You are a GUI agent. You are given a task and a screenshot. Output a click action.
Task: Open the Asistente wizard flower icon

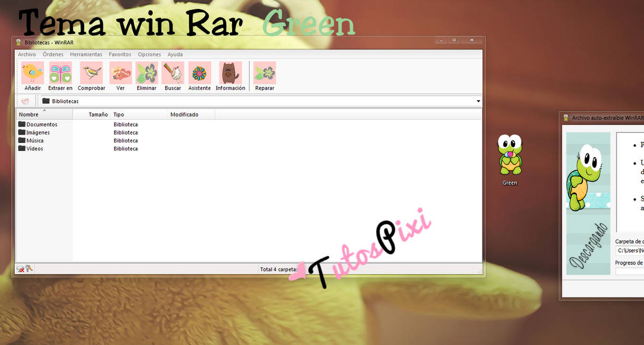tap(199, 73)
